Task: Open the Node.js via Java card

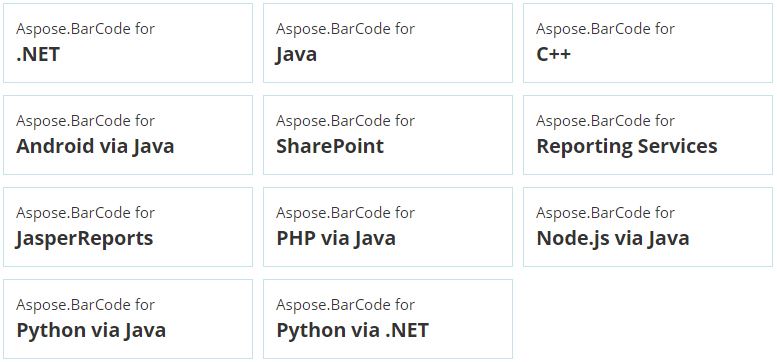Action: click(x=648, y=227)
